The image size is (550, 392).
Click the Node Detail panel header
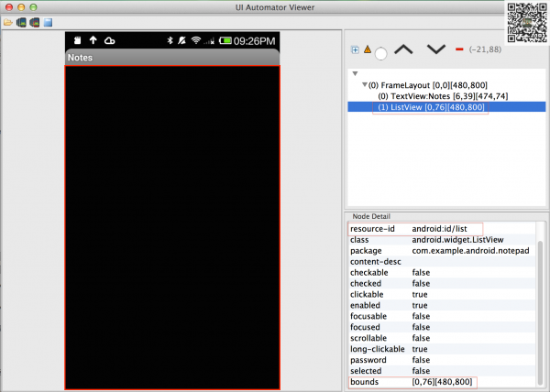371,216
